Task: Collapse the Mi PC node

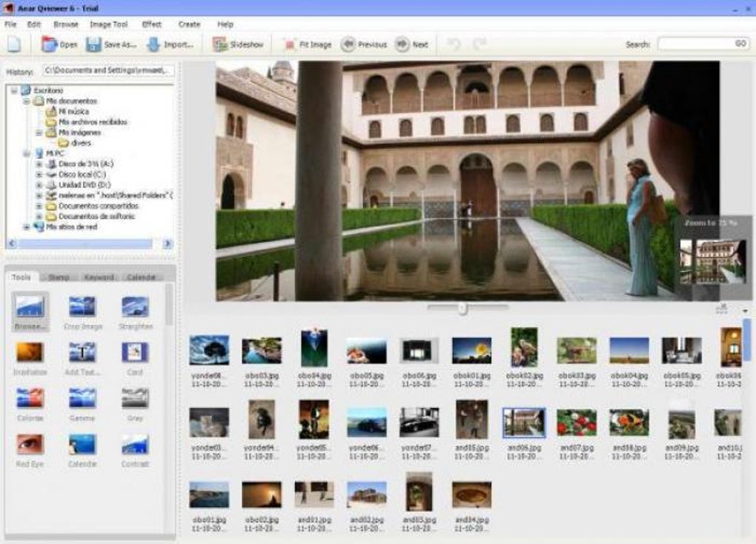Action: (27, 154)
